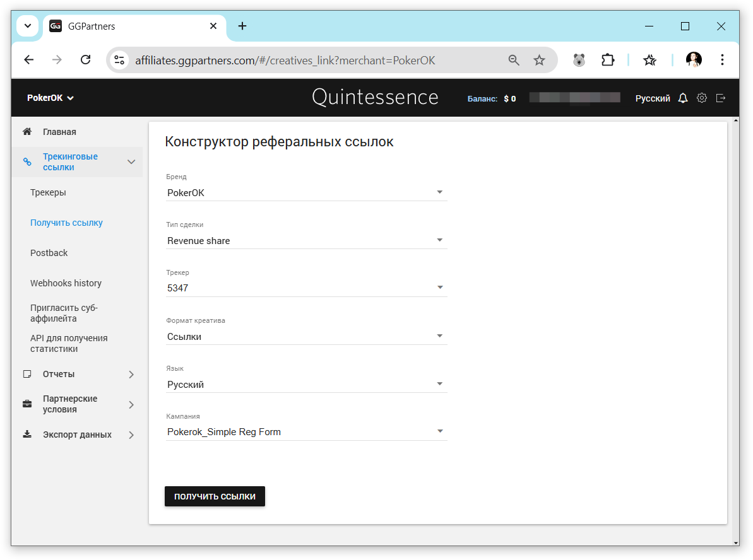
Task: Click the Quintessence title in header
Action: (x=375, y=97)
